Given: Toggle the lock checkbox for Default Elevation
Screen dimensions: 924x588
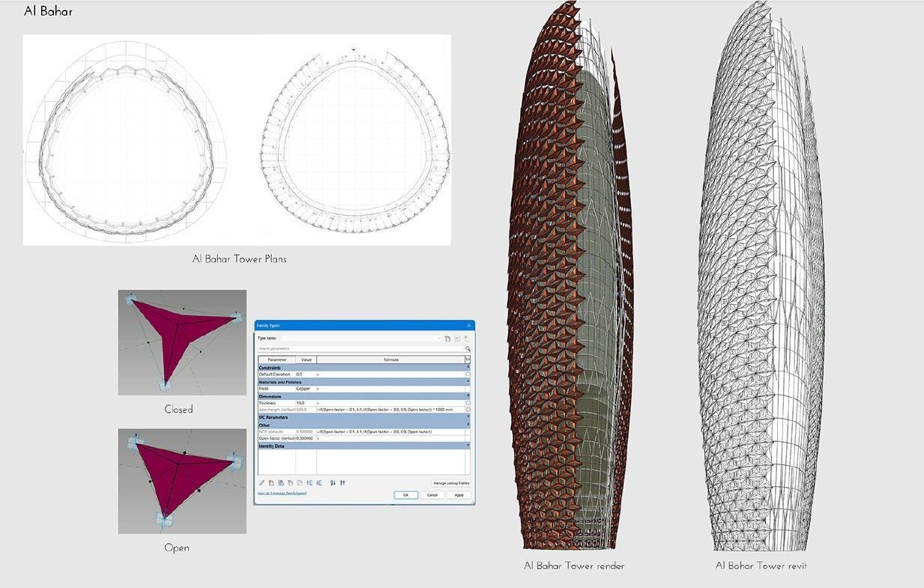Looking at the screenshot, I should coord(468,375).
